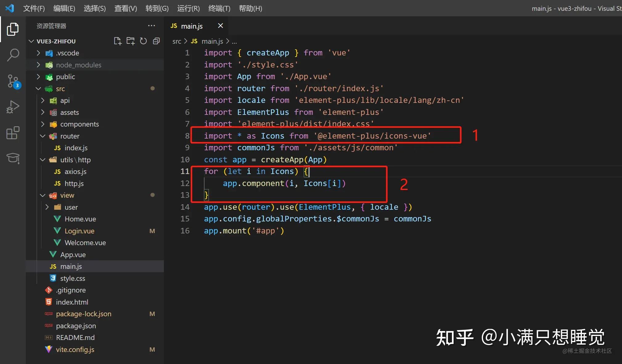Click the axios.js JS icon
This screenshot has height=364, width=622.
tap(57, 172)
